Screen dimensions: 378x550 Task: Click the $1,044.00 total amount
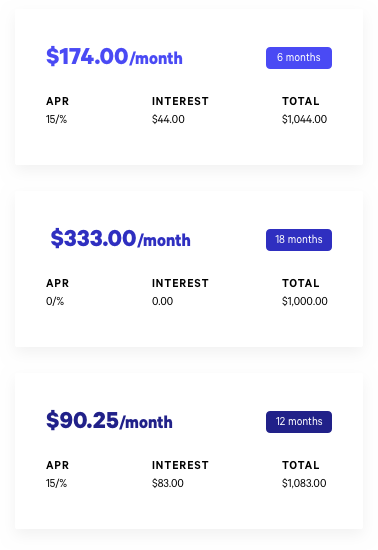304,119
